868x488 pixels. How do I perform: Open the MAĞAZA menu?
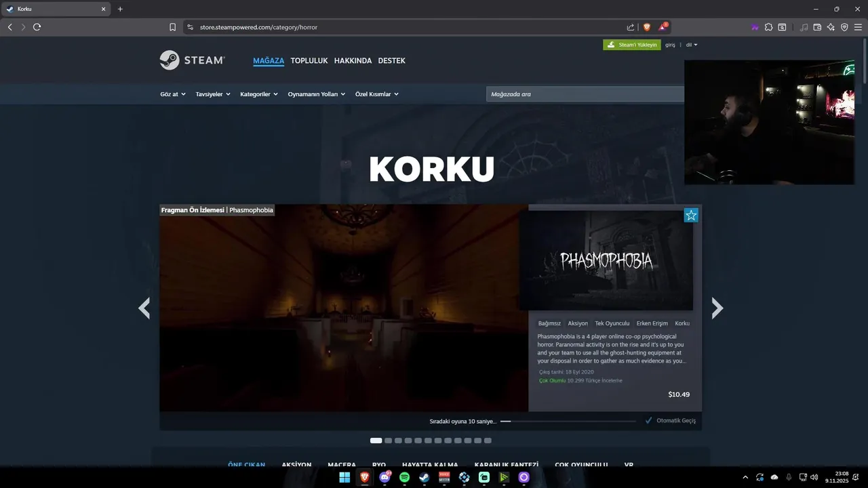click(269, 61)
